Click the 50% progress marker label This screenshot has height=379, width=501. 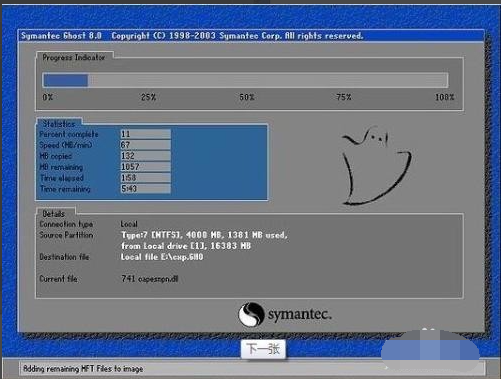click(247, 97)
